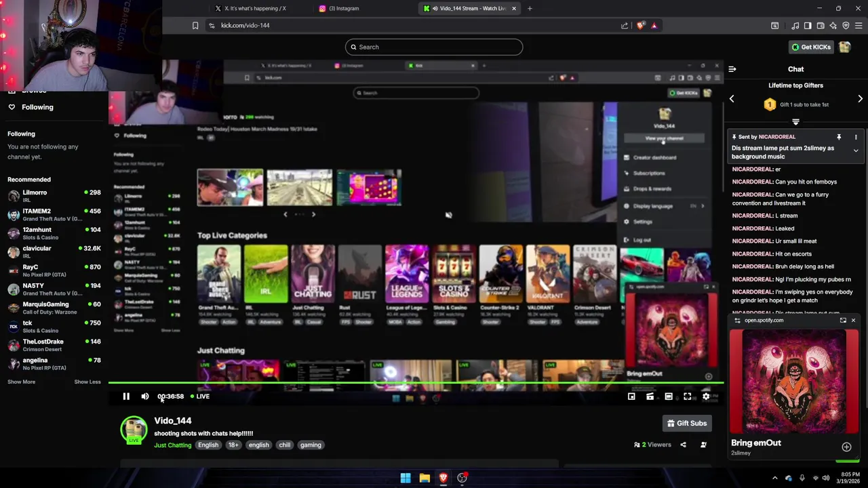Show more recommended channels
This screenshot has height=488, width=868.
(21, 382)
